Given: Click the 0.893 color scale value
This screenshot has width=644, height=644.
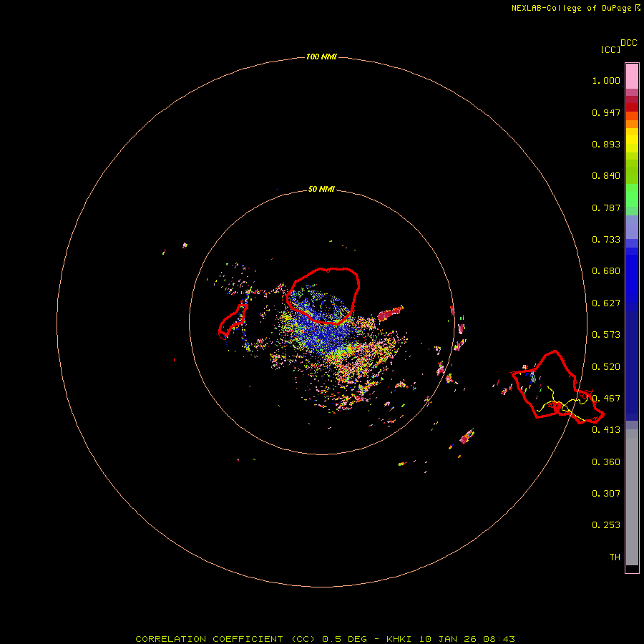Looking at the screenshot, I should [606, 144].
